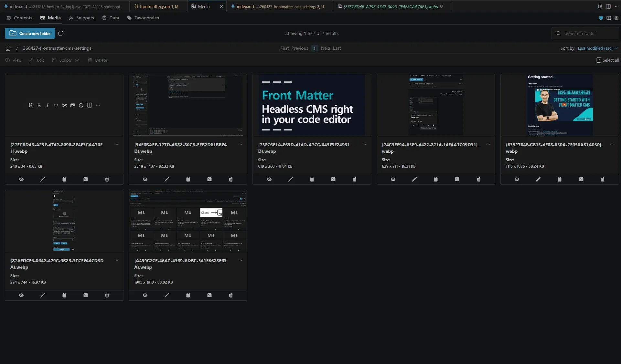Viewport: 621px width, 364px height.
Task: Open the Front Matter settings icon at top right
Action: pyautogui.click(x=616, y=18)
